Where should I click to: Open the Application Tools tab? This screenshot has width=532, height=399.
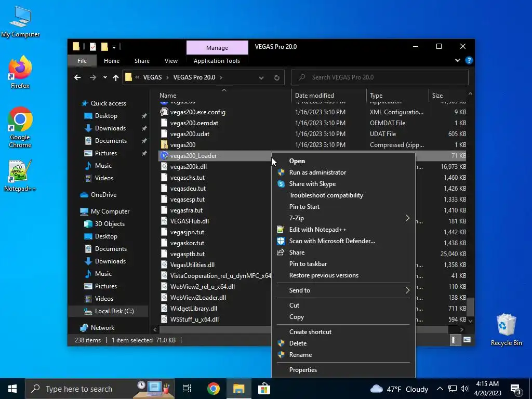pyautogui.click(x=217, y=61)
